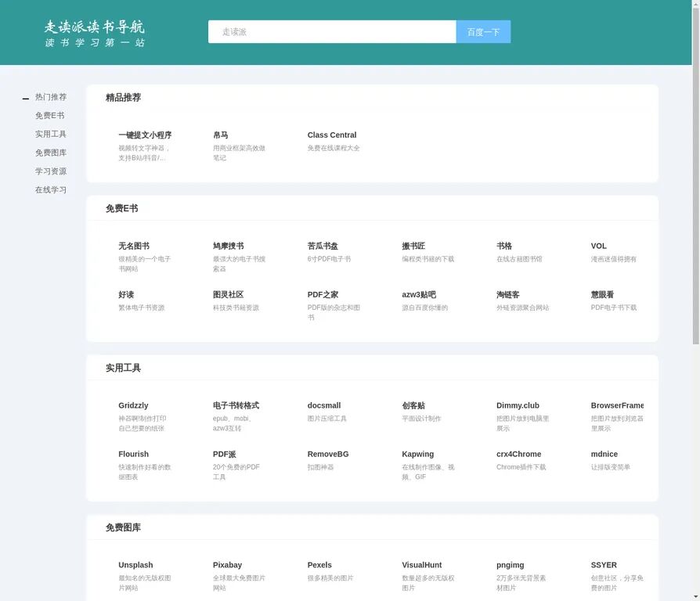This screenshot has width=700, height=601.
Task: Open the 走读派读书导航 site logo
Action: pyautogui.click(x=94, y=33)
